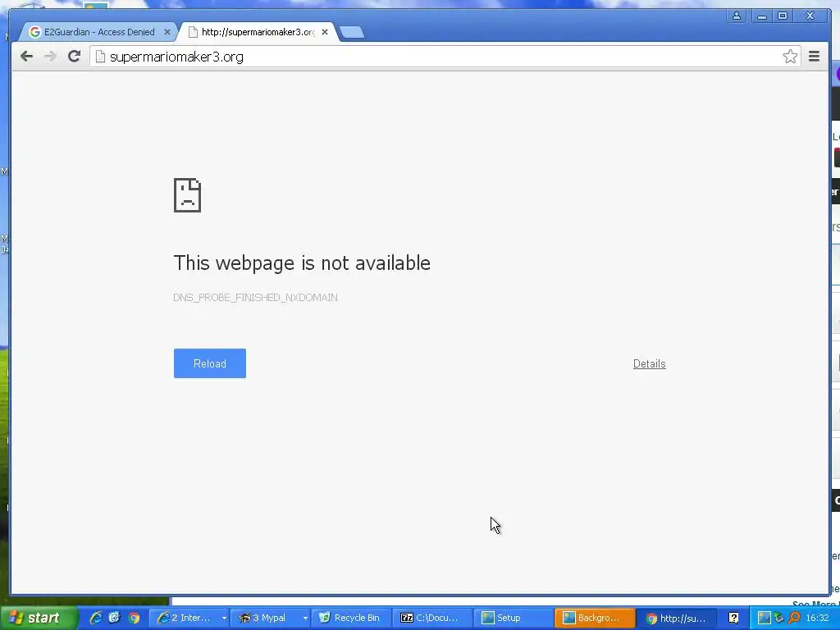The width and height of the screenshot is (840, 630).
Task: Switch to the Setup taskbar window
Action: coord(514,618)
